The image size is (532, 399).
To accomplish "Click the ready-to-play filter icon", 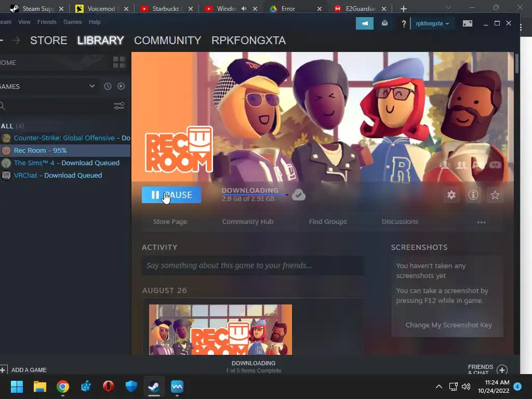I will pos(121,86).
